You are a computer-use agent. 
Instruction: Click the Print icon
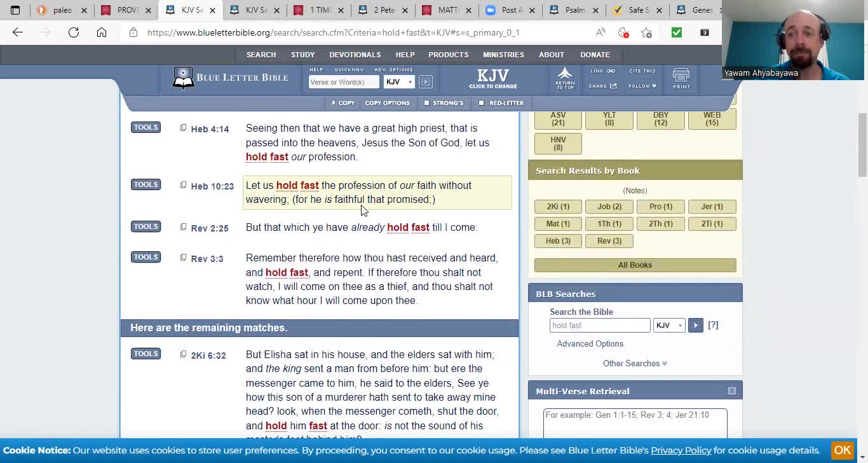coord(681,79)
